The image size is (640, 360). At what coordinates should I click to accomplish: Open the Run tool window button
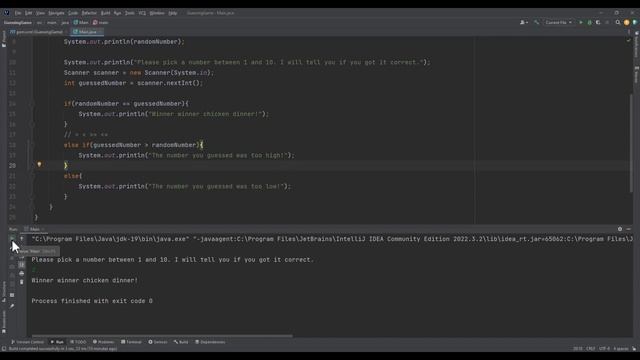click(x=57, y=342)
